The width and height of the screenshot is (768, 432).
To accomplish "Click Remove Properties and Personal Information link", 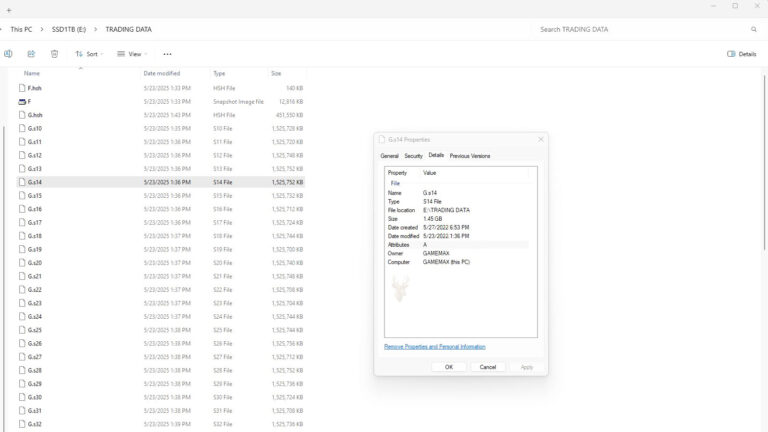I will click(x=434, y=347).
